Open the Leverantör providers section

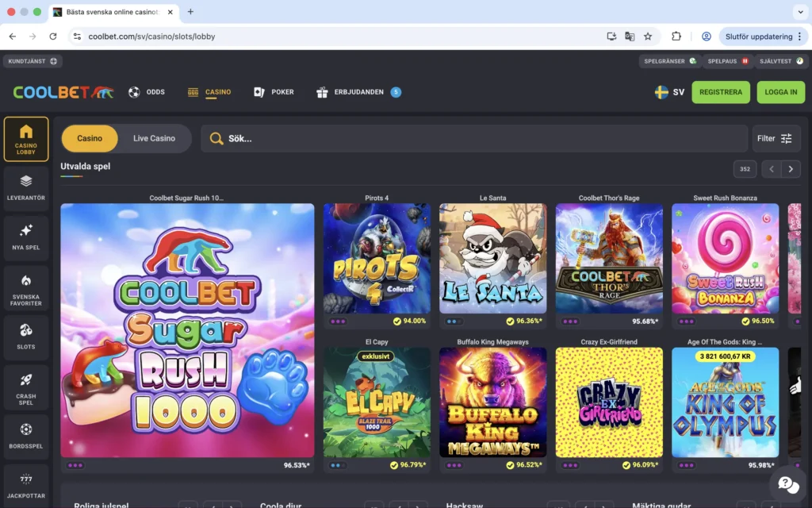(26, 188)
